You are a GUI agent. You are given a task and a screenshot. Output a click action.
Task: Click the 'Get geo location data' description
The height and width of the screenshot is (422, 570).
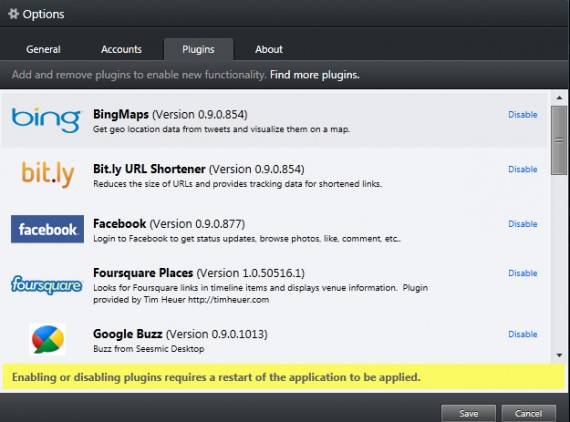point(221,129)
